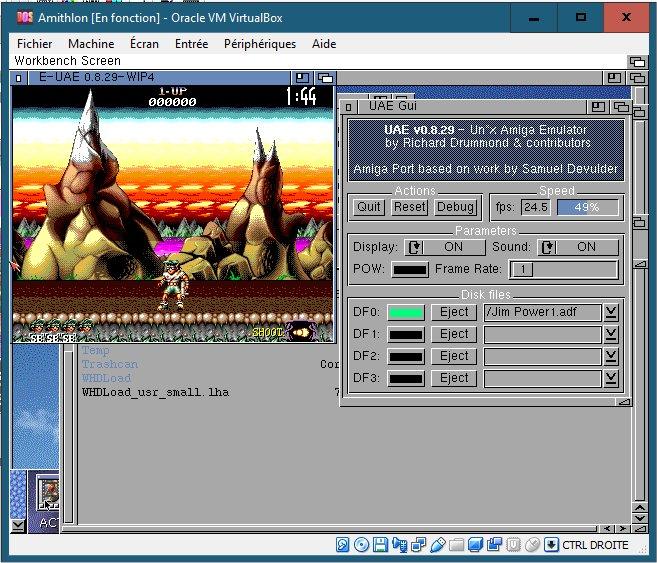The width and height of the screenshot is (657, 563).
Task: Click the close gadget of E-UAE window
Action: click(x=18, y=78)
